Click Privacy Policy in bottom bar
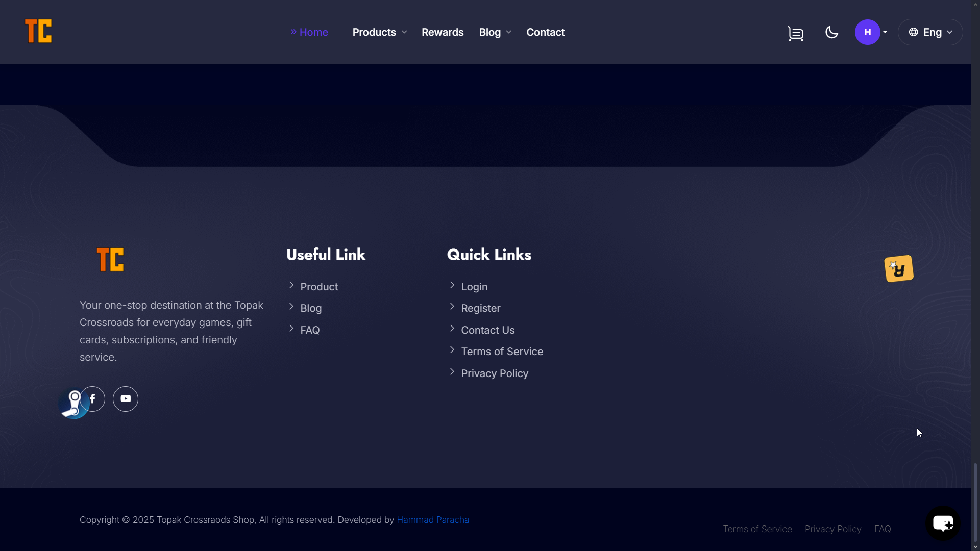The width and height of the screenshot is (980, 551). pyautogui.click(x=832, y=529)
